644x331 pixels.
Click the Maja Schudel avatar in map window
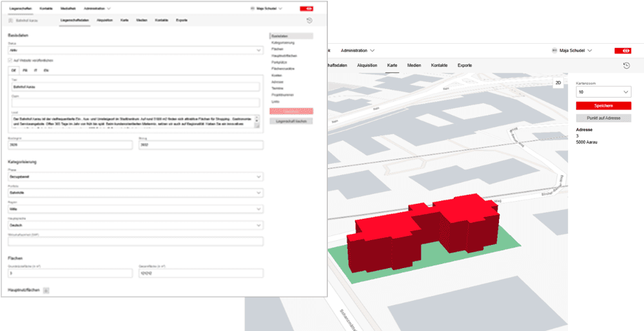coord(555,51)
